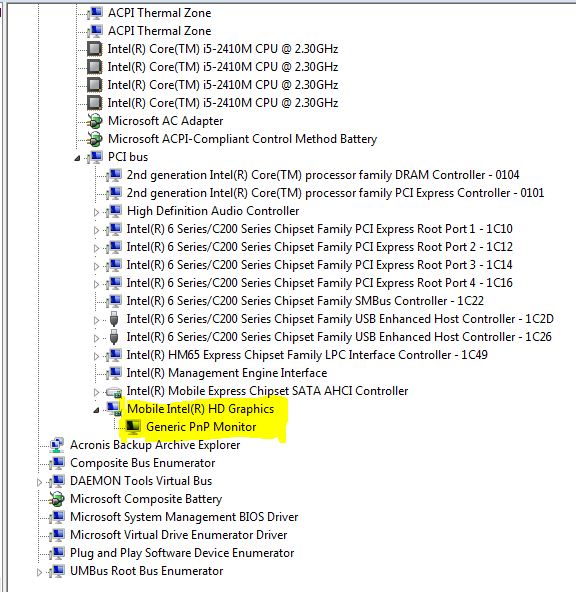Click the SATA AHCI Controller drive icon
This screenshot has height=592, width=576.
[114, 392]
